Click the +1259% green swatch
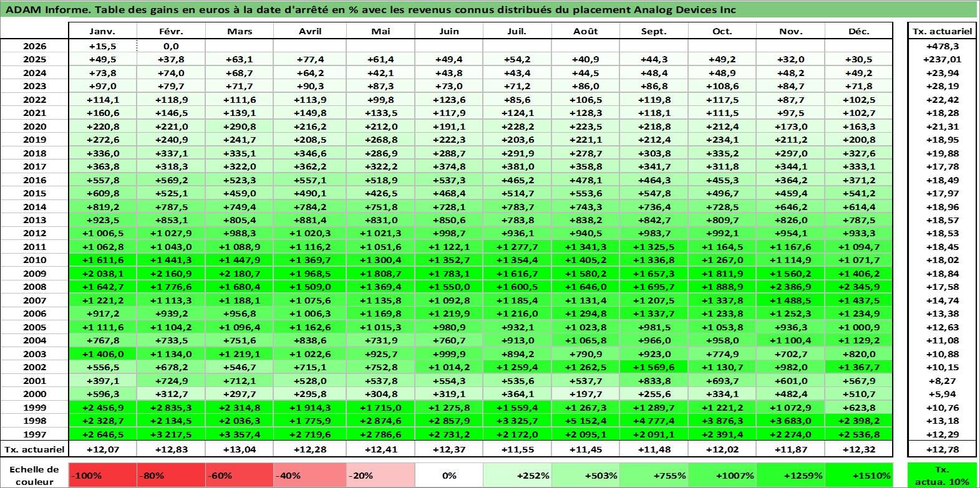The width and height of the screenshot is (980, 488). pos(790,475)
